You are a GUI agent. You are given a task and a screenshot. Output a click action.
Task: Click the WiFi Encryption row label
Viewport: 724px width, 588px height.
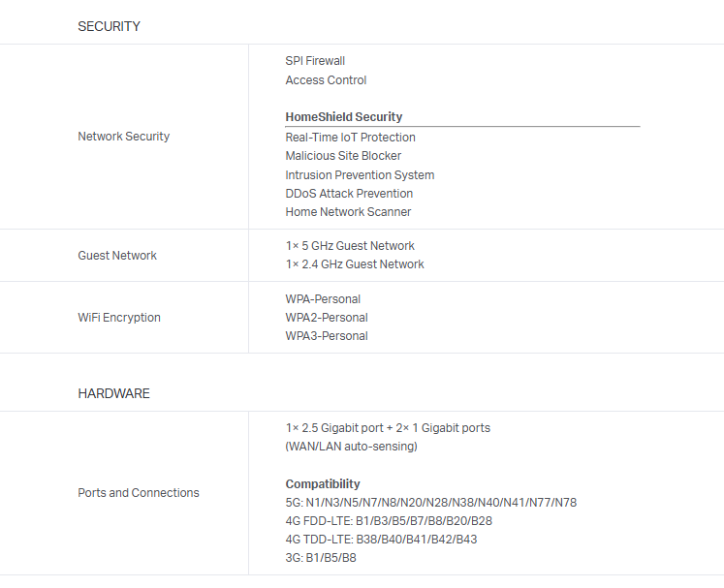tap(119, 318)
